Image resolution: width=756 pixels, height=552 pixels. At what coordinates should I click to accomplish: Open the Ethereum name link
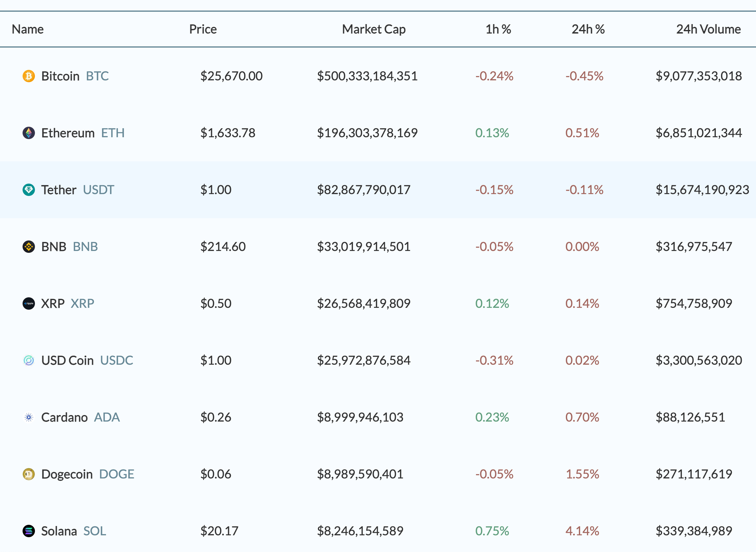[x=68, y=133]
